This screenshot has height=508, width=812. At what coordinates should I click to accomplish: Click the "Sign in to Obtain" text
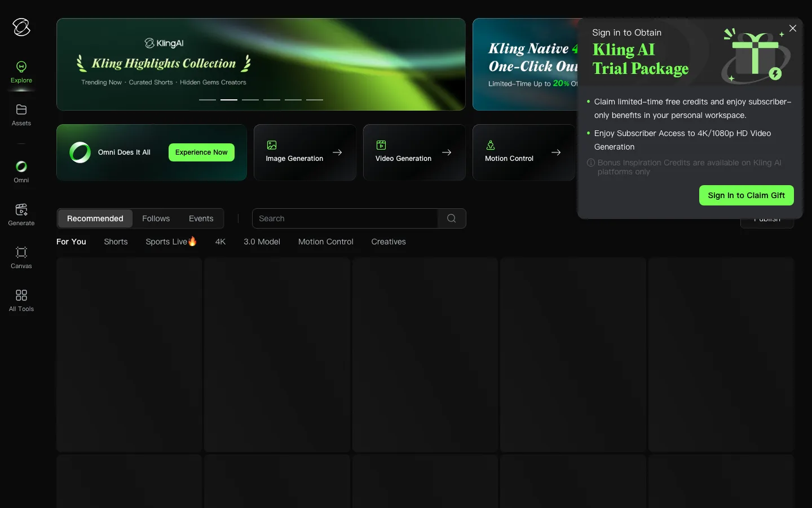tap(626, 33)
